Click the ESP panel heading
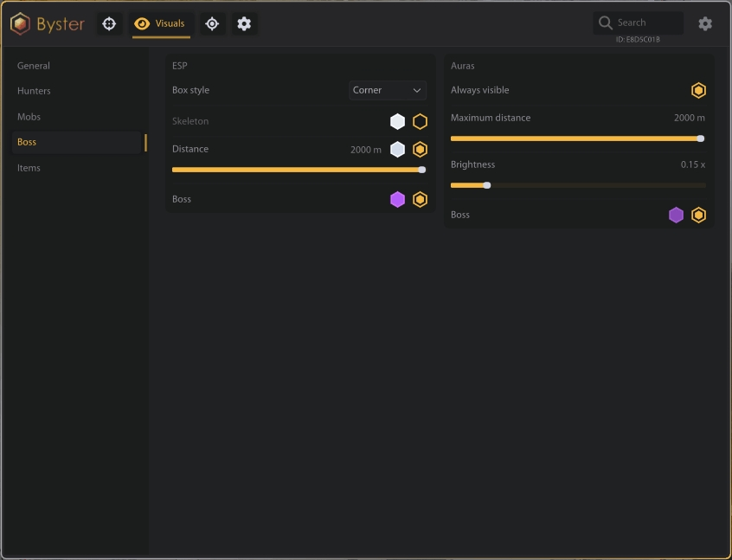The height and width of the screenshot is (560, 732). [180, 66]
